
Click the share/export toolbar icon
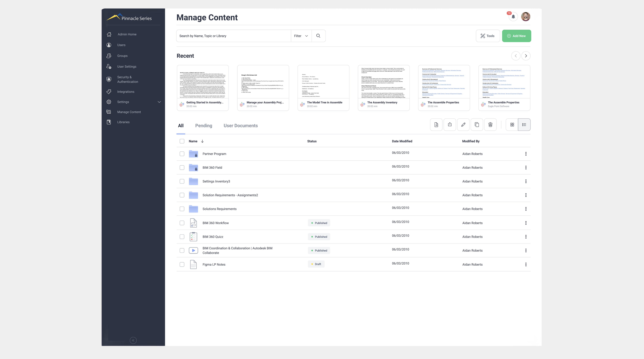pyautogui.click(x=450, y=125)
